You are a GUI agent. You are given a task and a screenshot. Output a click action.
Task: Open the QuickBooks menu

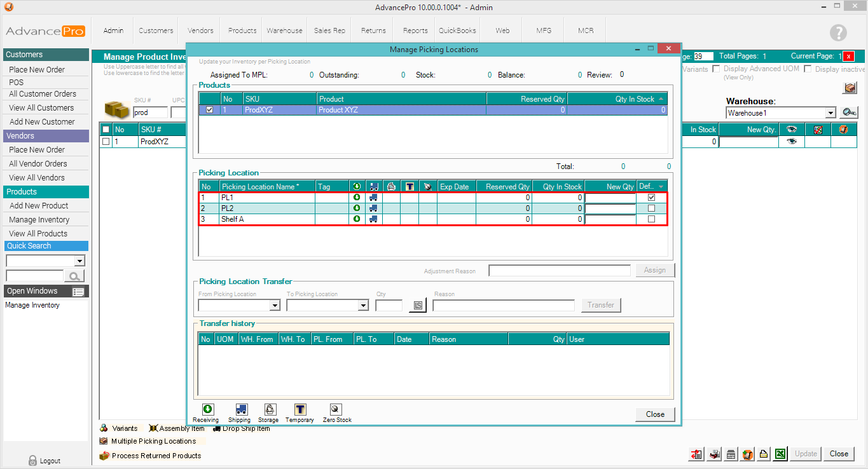(457, 31)
